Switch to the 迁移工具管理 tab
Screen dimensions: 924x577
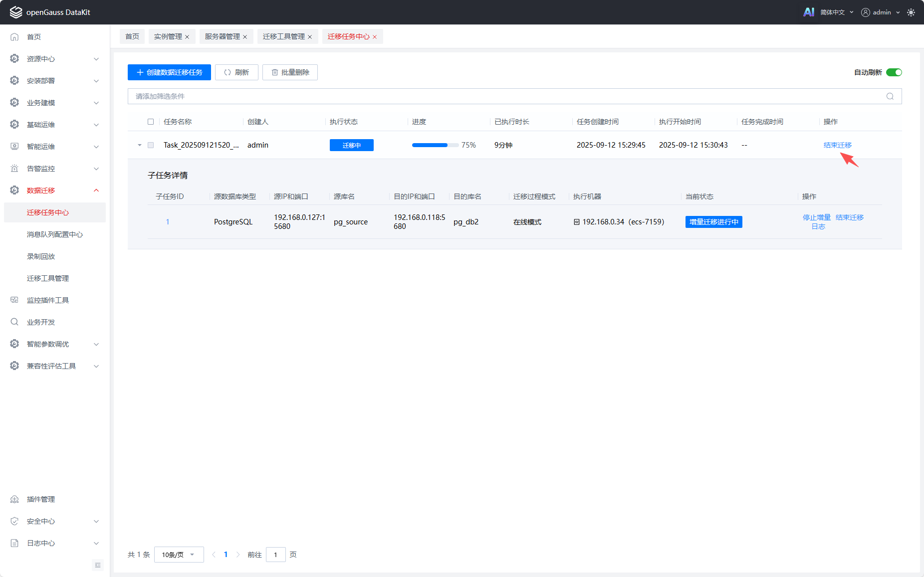(x=283, y=36)
